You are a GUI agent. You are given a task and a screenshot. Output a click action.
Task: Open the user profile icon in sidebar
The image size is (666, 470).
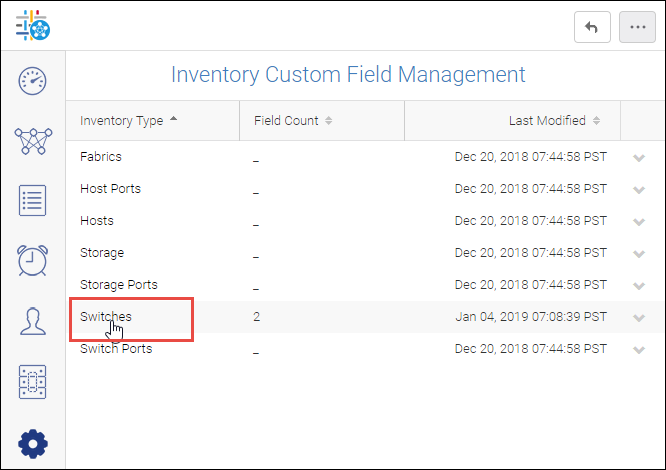[33, 321]
